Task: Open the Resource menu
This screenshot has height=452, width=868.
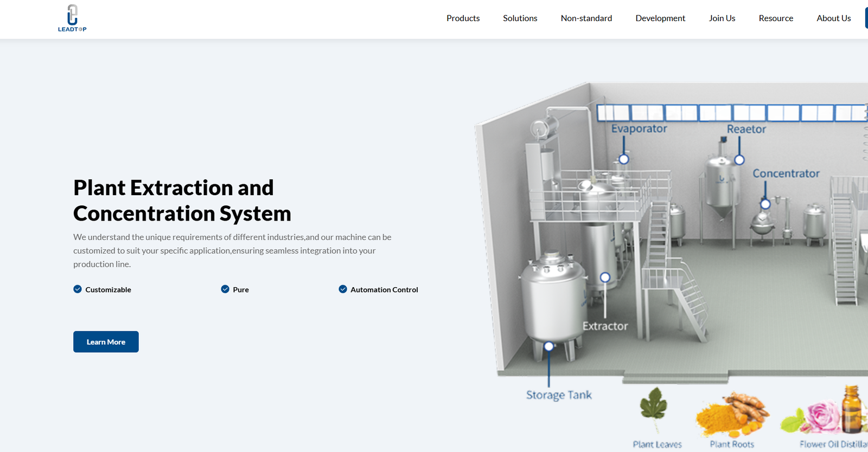Action: click(x=776, y=18)
